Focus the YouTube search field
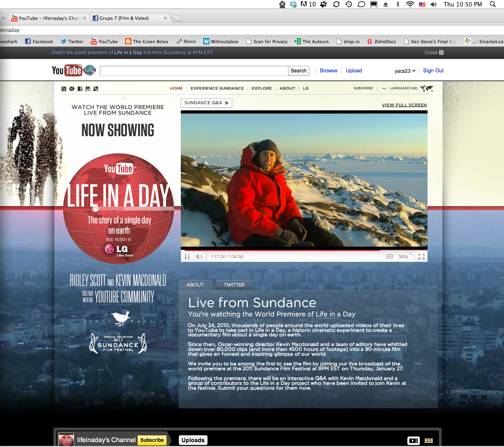This screenshot has width=504, height=447. click(194, 71)
